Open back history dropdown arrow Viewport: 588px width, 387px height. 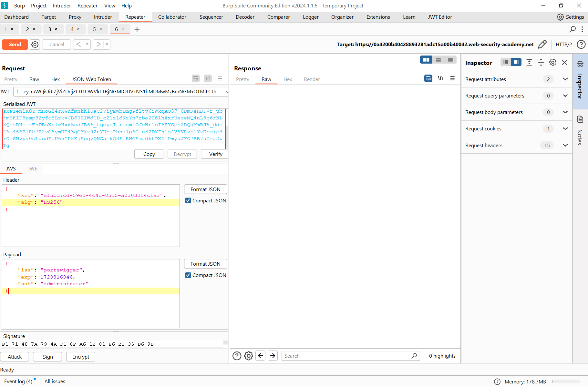point(87,45)
